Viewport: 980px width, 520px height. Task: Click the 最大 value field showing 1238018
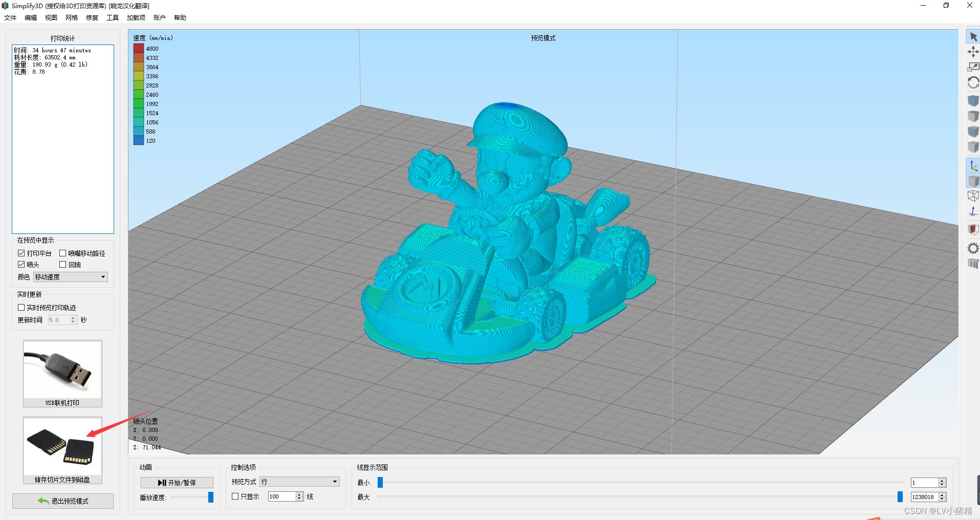pyautogui.click(x=924, y=497)
